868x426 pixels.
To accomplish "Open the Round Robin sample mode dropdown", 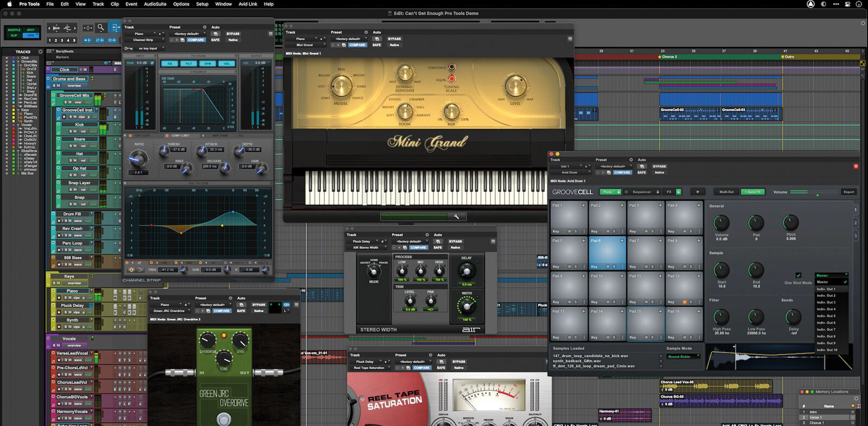I will (x=683, y=357).
